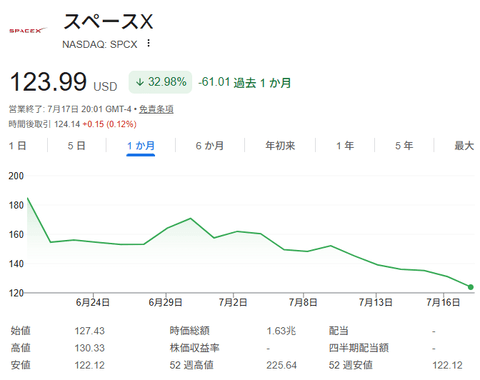Image resolution: width=480 pixels, height=380 pixels.
Task: Open the three-dot more options menu
Action: point(149,43)
